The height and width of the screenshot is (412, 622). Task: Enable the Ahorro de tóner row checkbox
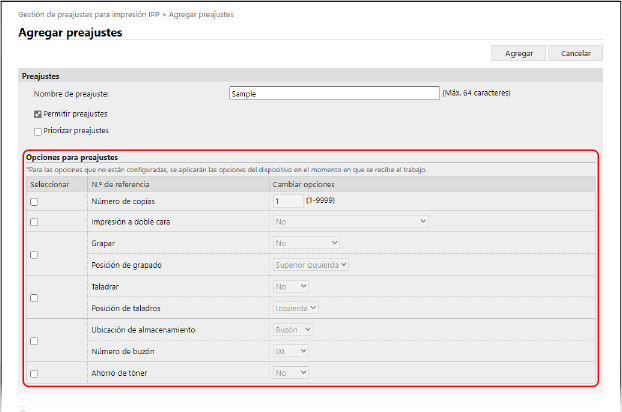(34, 373)
